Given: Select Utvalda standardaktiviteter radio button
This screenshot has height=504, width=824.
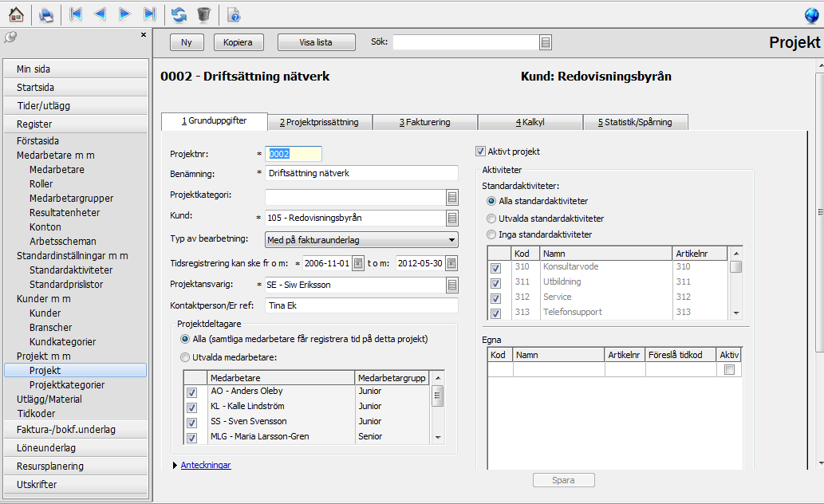Looking at the screenshot, I should (x=491, y=219).
